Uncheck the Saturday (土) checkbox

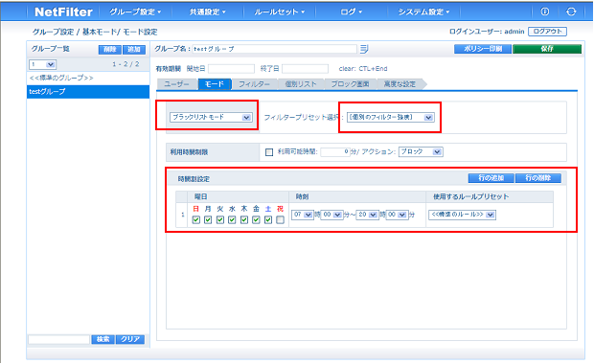[x=268, y=219]
